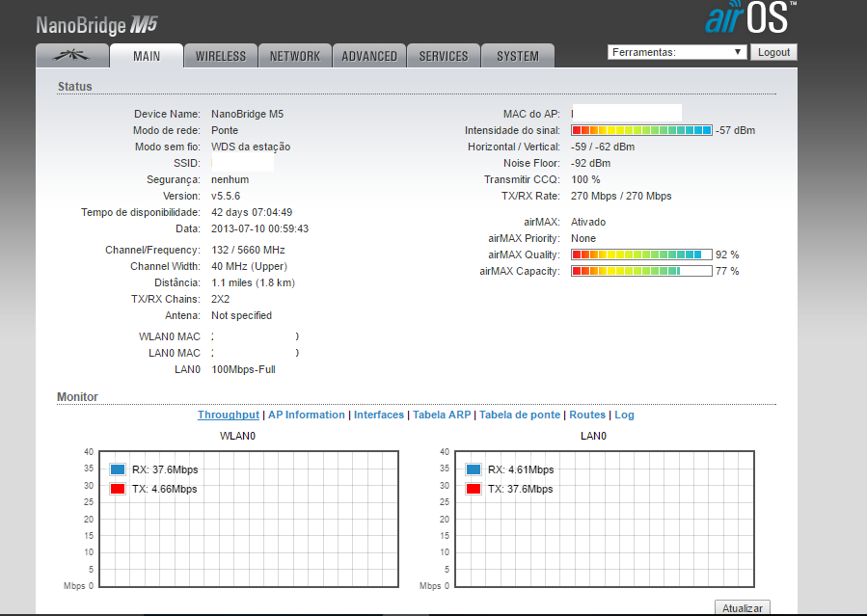The image size is (867, 616).
Task: Expand the Ferramentas dropdown
Action: 677,52
